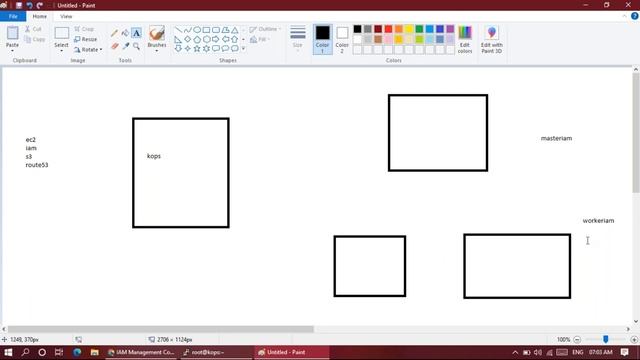Choose the Right triangle shape
The width and height of the screenshot is (640, 360).
[x=178, y=39]
